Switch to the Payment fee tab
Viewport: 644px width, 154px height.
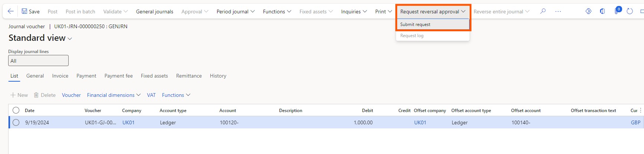(118, 76)
